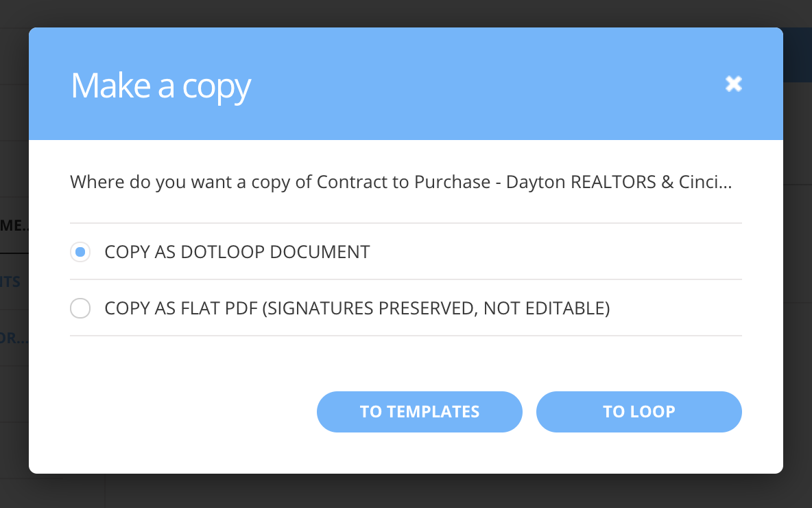The width and height of the screenshot is (812, 508).
Task: Click the filled blue radio indicator
Action: [x=80, y=252]
